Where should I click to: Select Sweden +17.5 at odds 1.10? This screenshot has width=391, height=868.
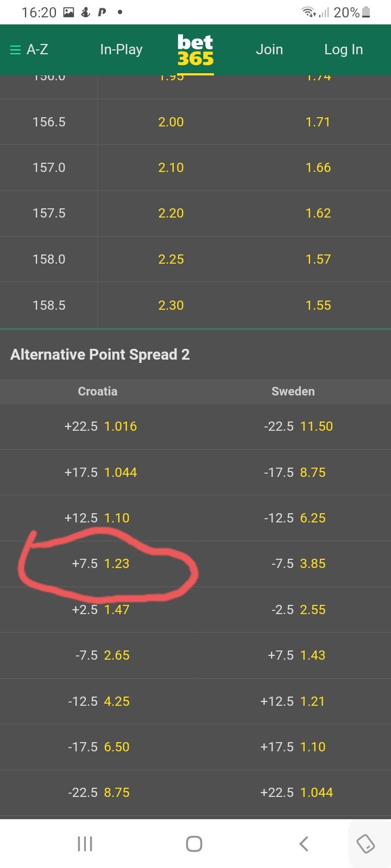click(x=293, y=747)
